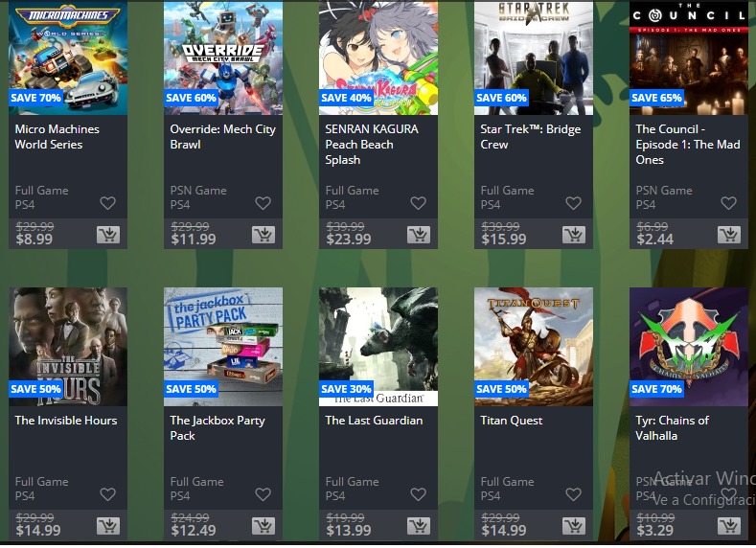Image resolution: width=756 pixels, height=548 pixels.
Task: Add Override: Mech City Brawl to cart
Action: click(x=263, y=235)
